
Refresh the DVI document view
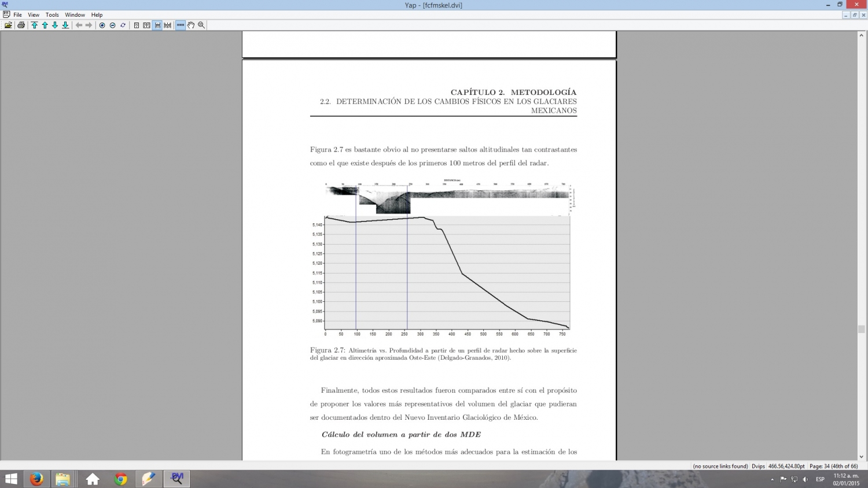coord(123,25)
